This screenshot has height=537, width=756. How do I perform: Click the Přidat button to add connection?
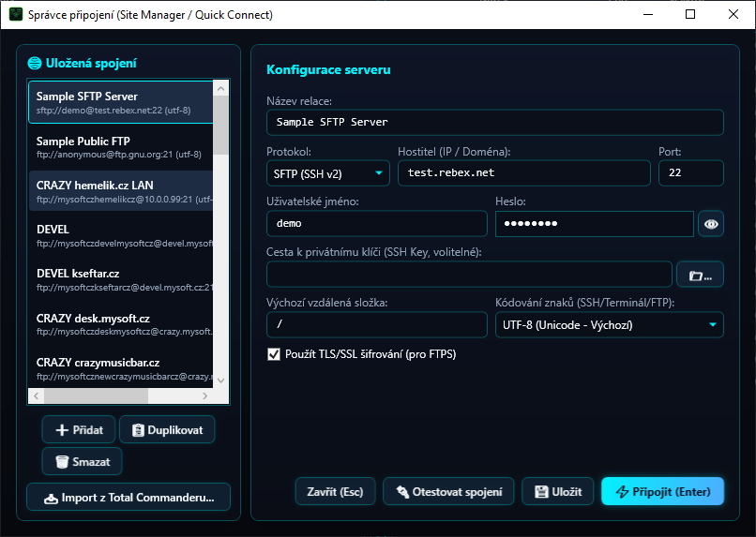[x=79, y=429]
